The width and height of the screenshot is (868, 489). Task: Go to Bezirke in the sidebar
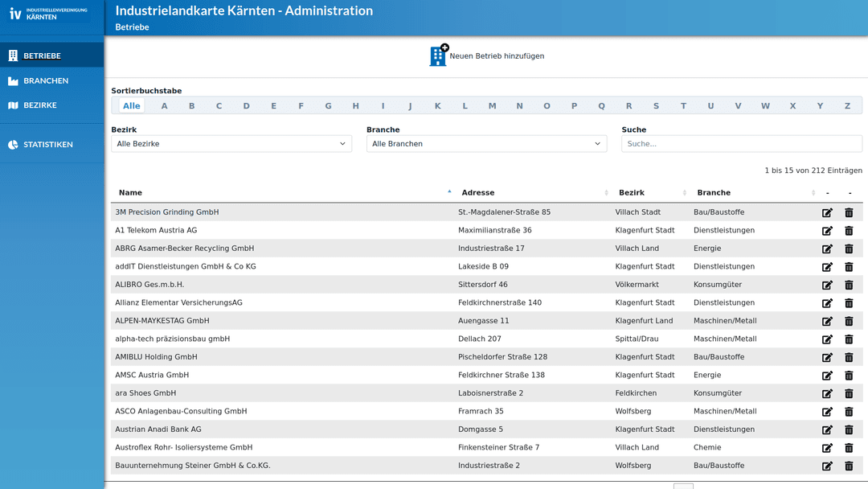tap(52, 105)
